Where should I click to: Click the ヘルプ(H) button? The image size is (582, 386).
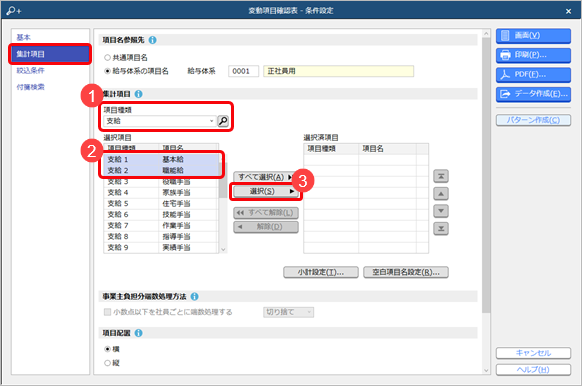coord(533,370)
